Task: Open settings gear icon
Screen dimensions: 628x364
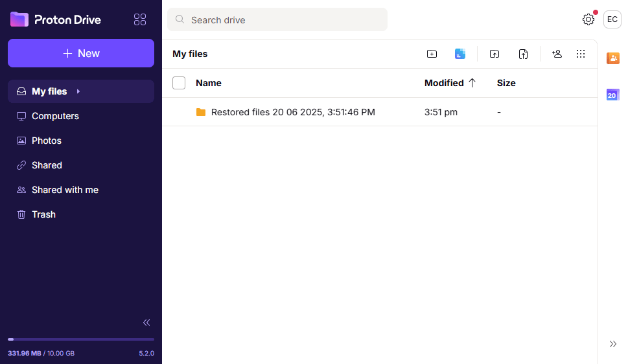Action: (588, 19)
